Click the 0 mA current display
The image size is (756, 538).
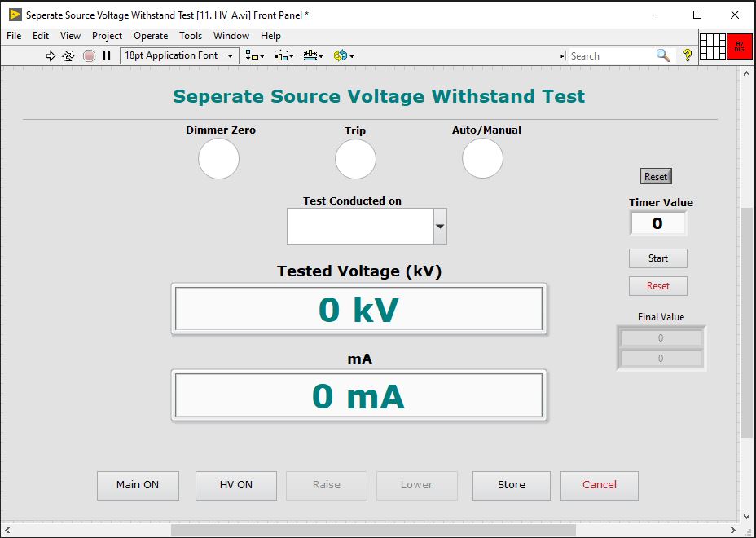click(358, 395)
